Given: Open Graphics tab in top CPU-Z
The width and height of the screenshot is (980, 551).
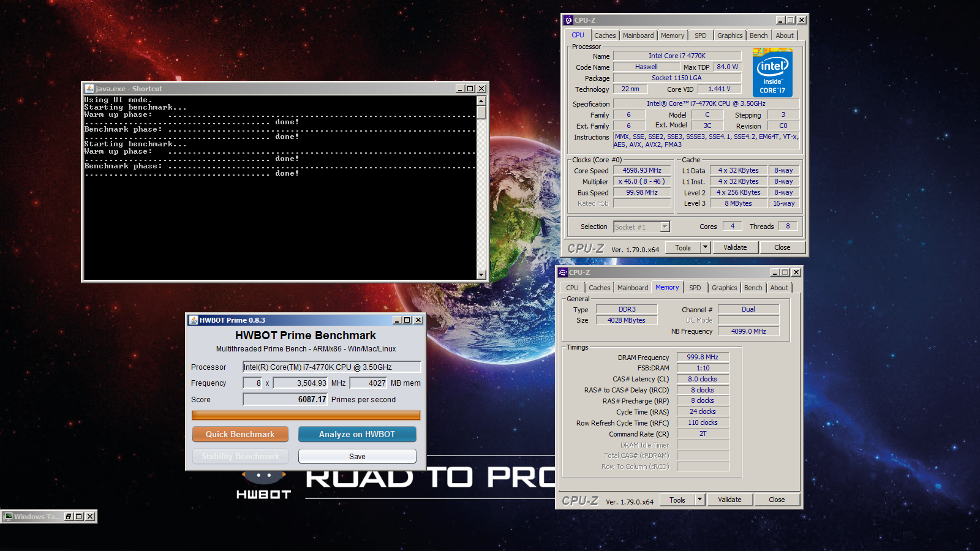Looking at the screenshot, I should tap(730, 36).
